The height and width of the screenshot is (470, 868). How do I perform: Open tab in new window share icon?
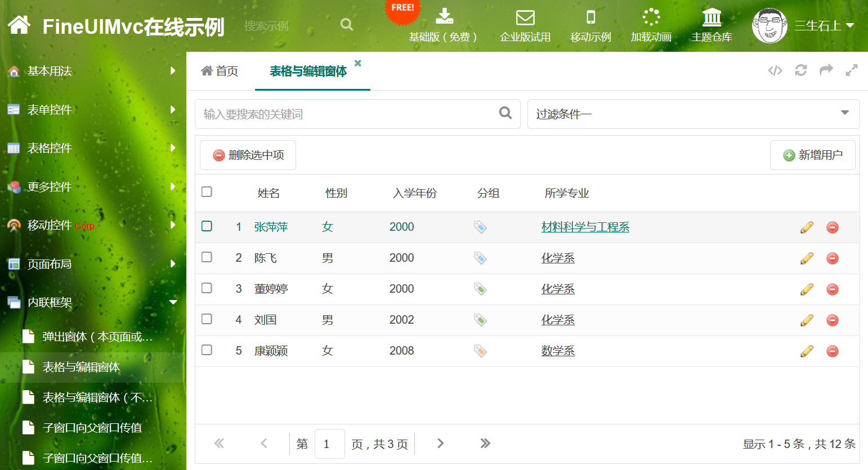[x=826, y=70]
